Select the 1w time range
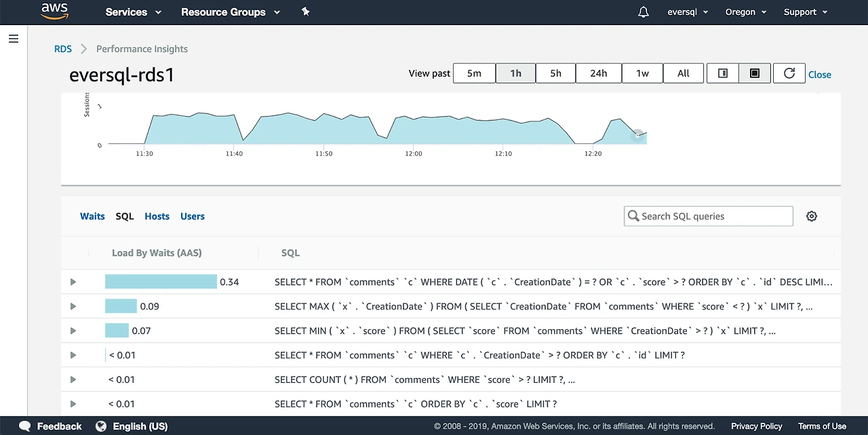Screen dimensions: 868x435 [642, 73]
